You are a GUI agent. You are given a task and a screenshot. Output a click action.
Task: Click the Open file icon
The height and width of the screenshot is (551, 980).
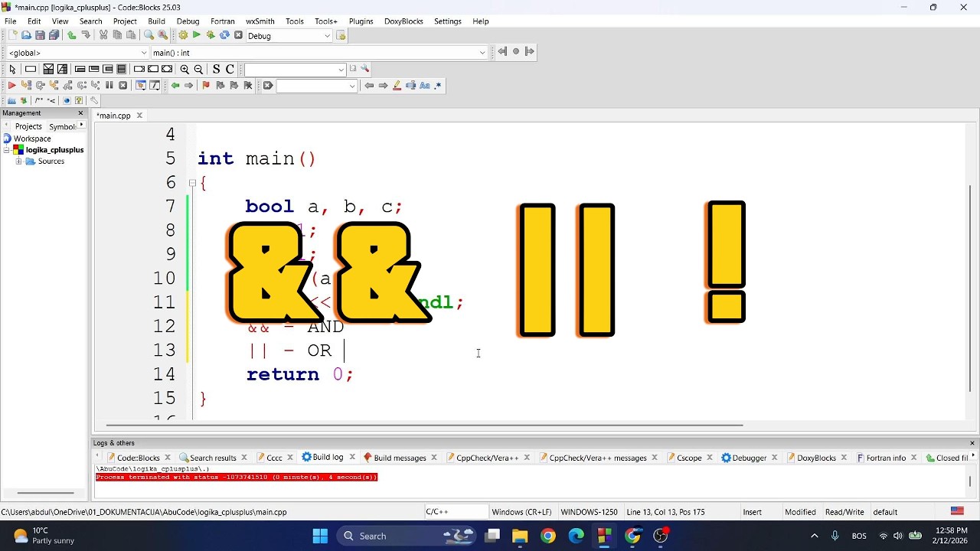click(x=26, y=35)
